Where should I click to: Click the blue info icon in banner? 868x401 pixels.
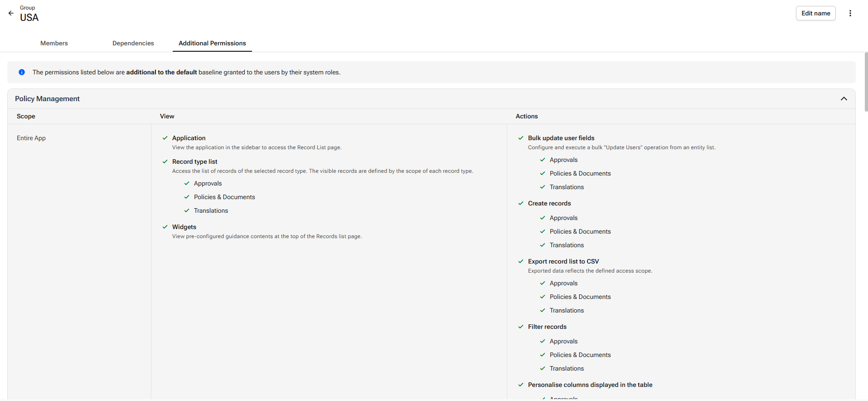tap(22, 72)
